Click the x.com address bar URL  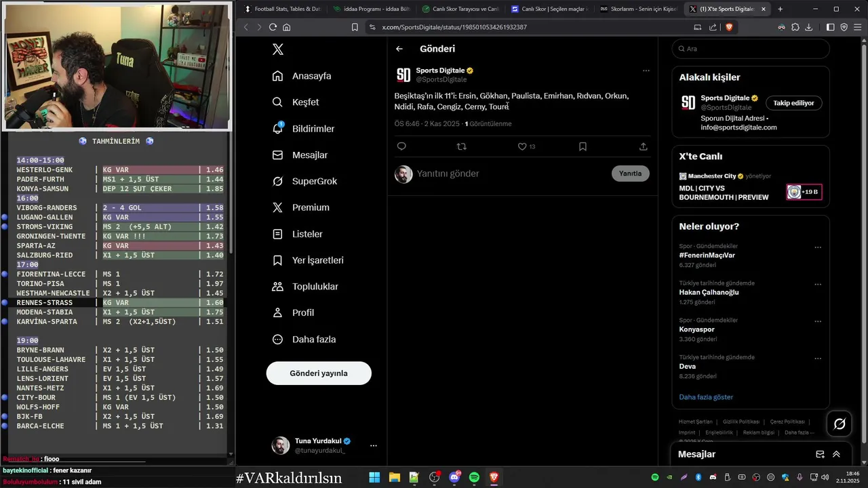point(454,27)
